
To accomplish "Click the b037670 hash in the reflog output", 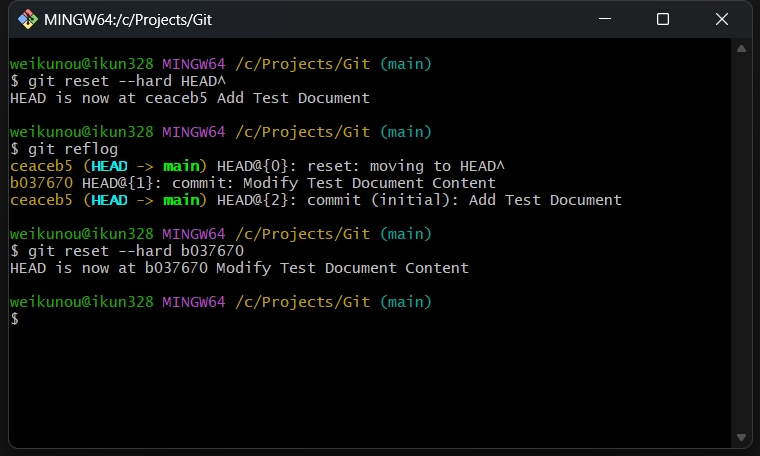I will (41, 183).
